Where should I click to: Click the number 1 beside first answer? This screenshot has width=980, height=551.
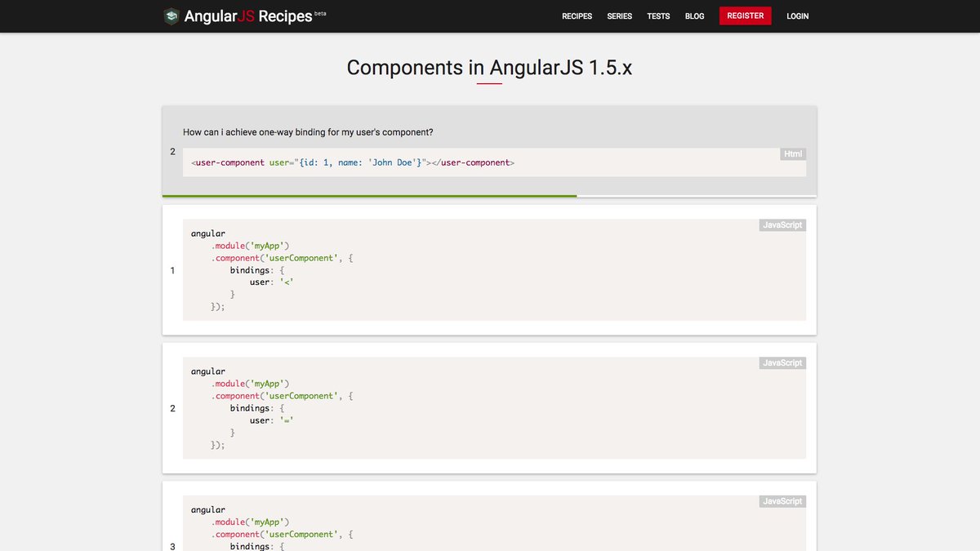click(172, 270)
